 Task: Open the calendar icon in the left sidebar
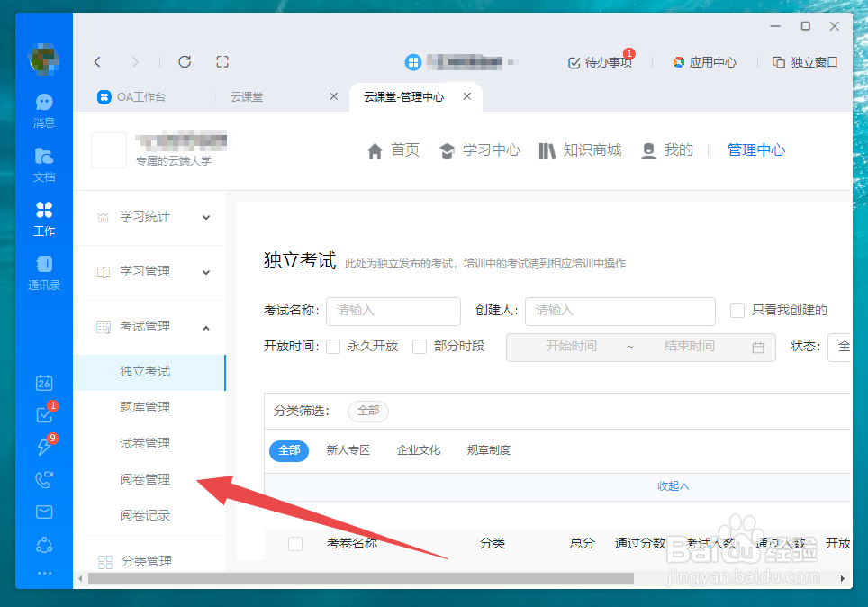click(43, 383)
